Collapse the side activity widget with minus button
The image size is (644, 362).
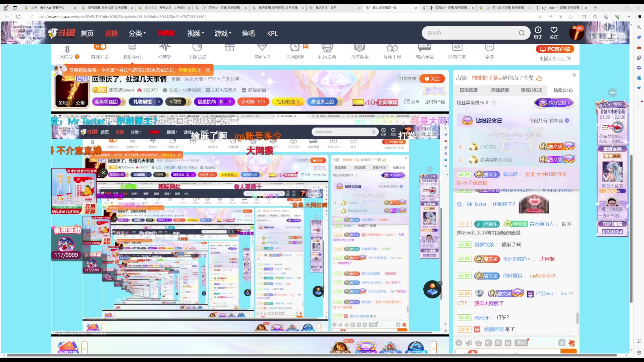(x=613, y=93)
